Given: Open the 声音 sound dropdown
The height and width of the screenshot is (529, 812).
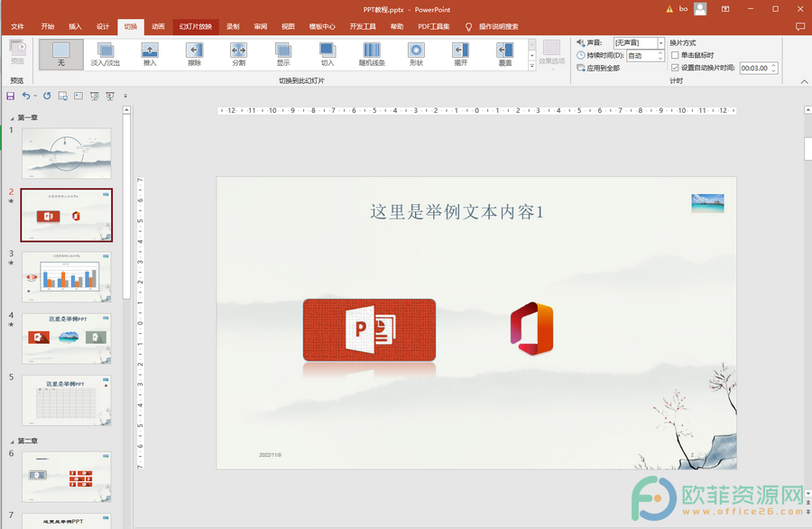Looking at the screenshot, I should pos(660,43).
